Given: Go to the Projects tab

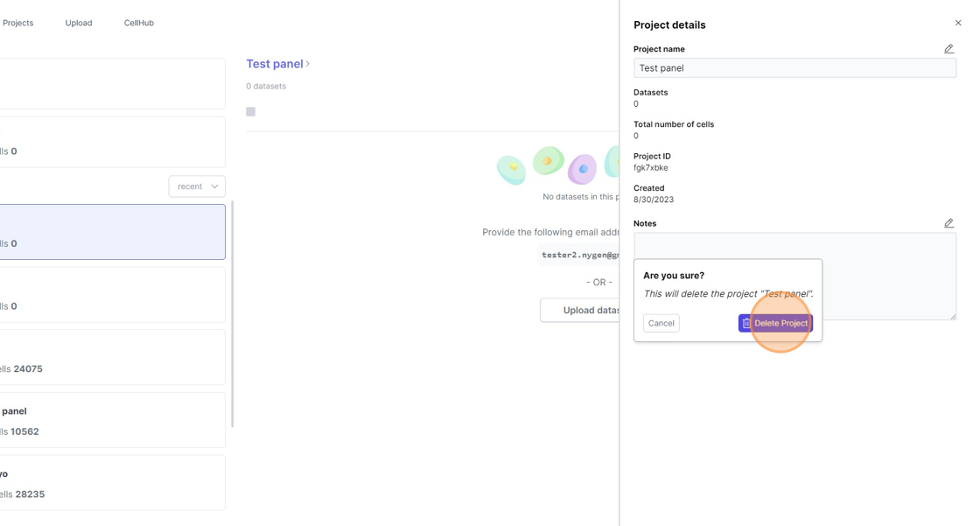Looking at the screenshot, I should (x=17, y=23).
